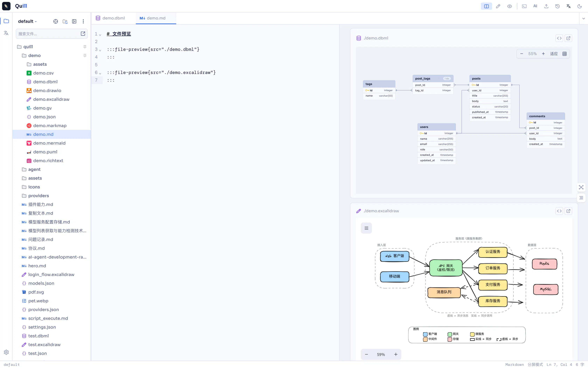The image size is (588, 368).
Task: Zoom in the dbml diagram
Action: point(543,54)
